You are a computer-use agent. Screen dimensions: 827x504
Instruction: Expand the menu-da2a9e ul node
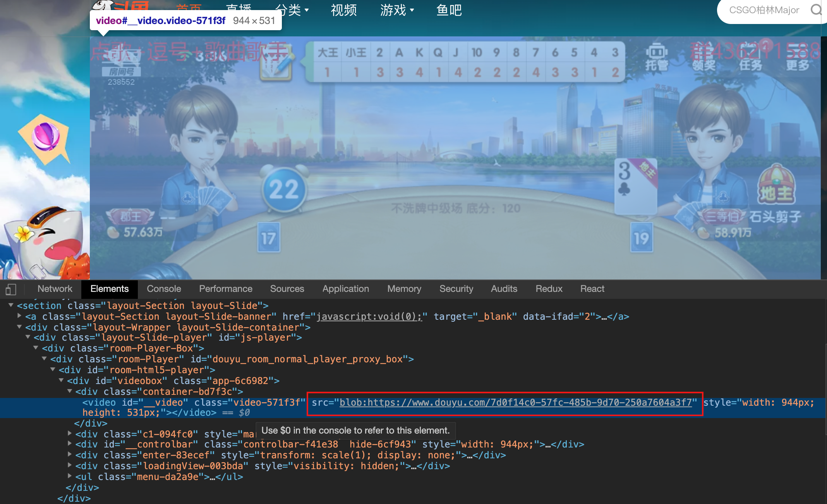(70, 477)
